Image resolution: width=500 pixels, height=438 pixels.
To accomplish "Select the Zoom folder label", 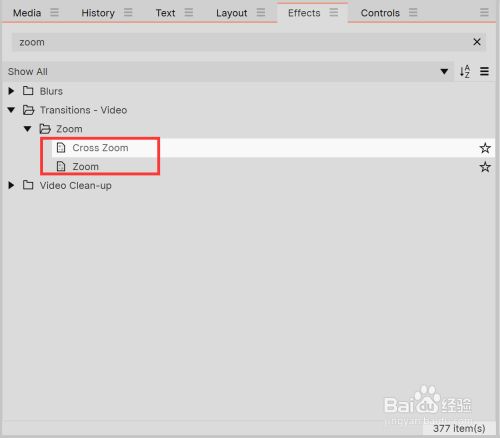I will [69, 129].
